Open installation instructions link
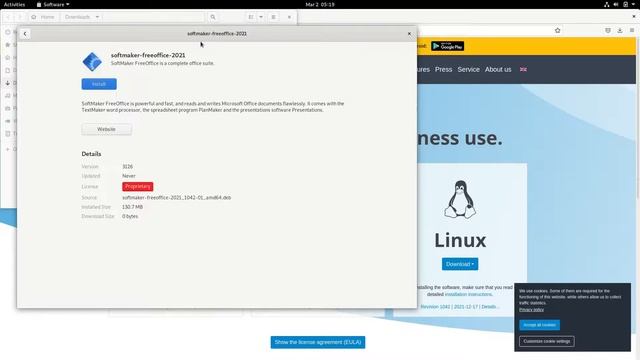The height and width of the screenshot is (360, 640). pos(468,294)
